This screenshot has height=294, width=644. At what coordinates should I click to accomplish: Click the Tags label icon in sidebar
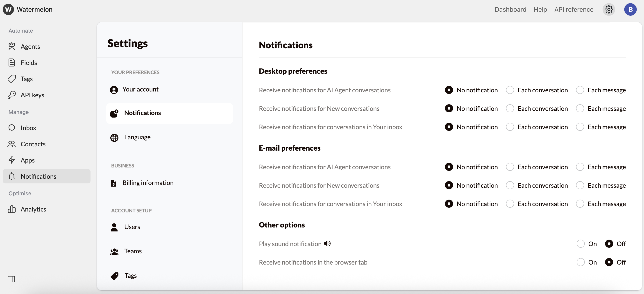coord(12,79)
